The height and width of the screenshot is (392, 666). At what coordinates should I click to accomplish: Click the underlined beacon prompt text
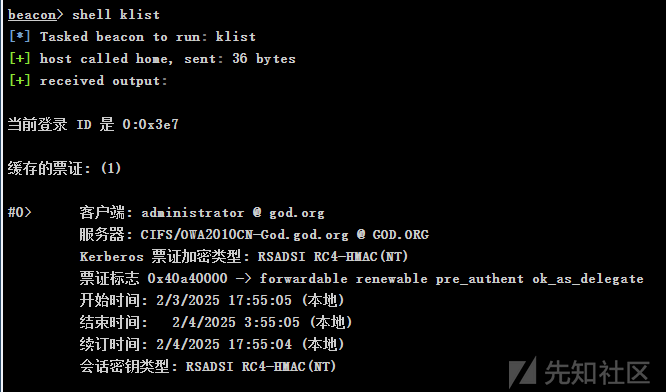tap(32, 14)
